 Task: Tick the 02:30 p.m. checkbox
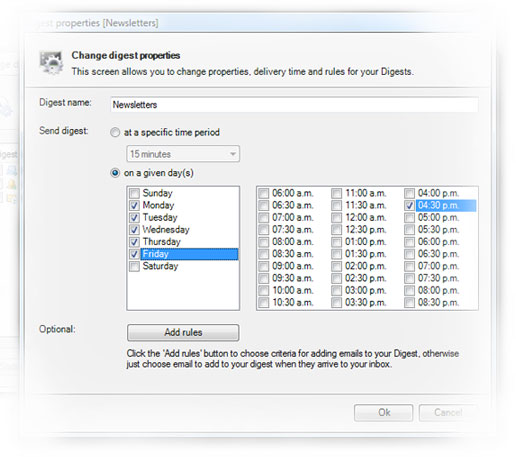click(x=337, y=278)
